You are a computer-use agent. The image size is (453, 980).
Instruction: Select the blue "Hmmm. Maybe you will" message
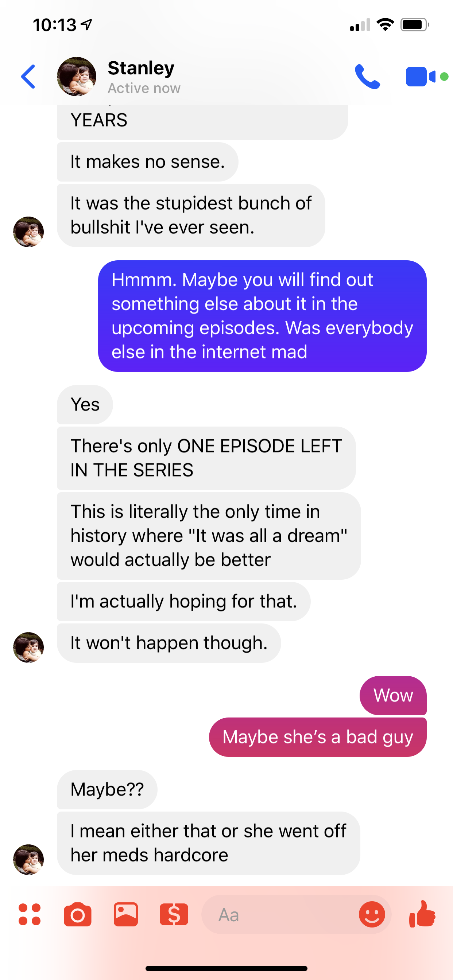[262, 316]
